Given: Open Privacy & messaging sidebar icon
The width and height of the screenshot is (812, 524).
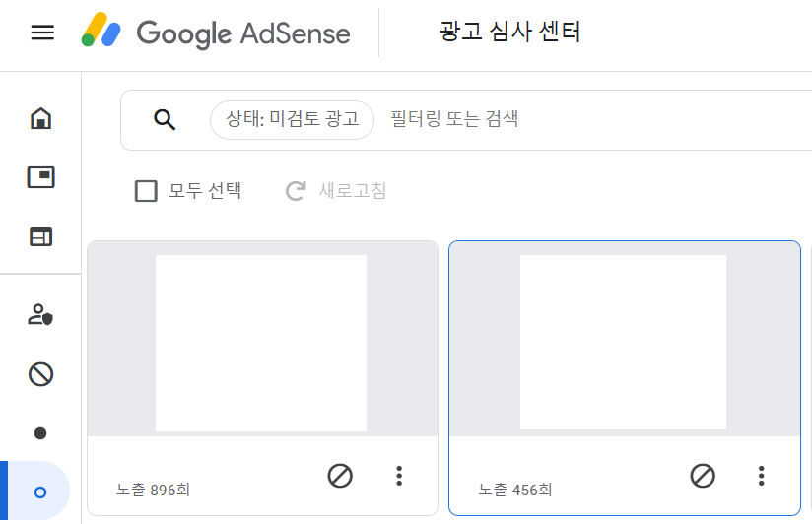Looking at the screenshot, I should tap(40, 315).
